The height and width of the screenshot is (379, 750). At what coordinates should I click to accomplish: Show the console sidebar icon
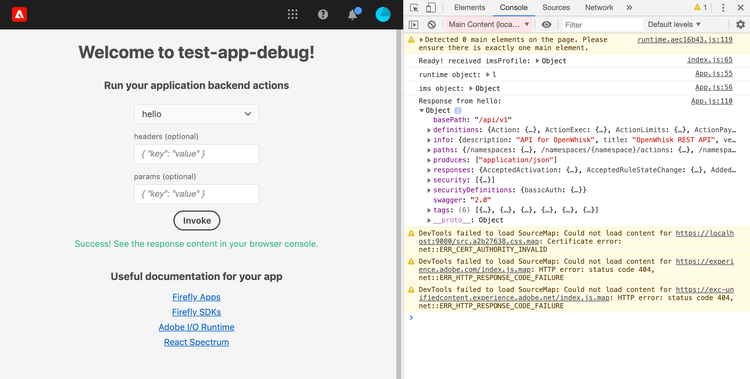click(x=414, y=24)
